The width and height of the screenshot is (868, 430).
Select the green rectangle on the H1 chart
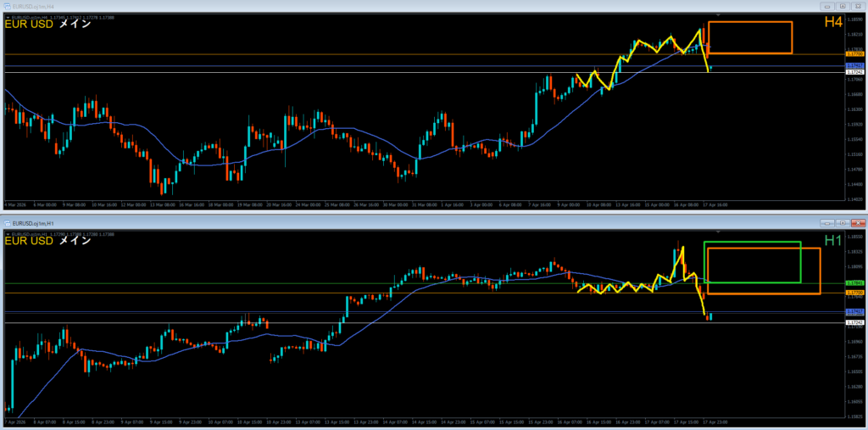[x=752, y=243]
